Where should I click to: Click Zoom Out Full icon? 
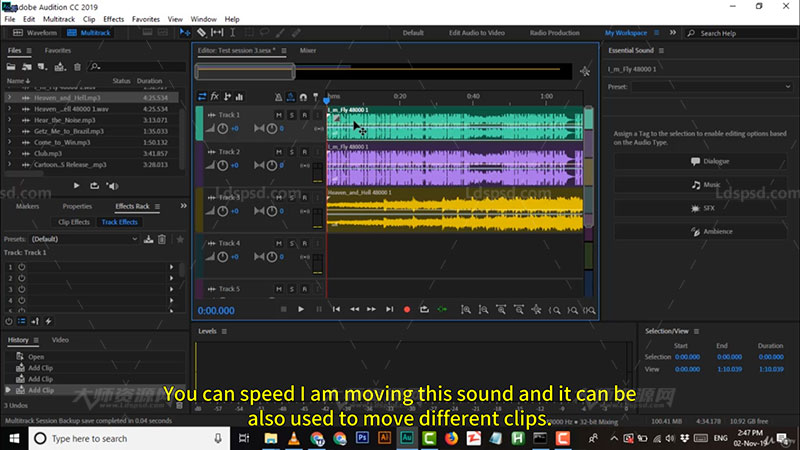click(536, 310)
